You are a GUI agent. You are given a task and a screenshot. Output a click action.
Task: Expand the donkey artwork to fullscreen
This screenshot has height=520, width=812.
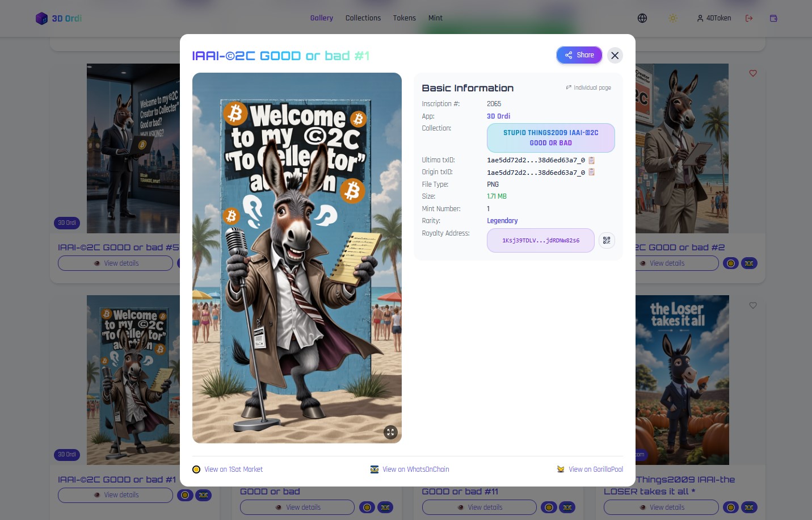pyautogui.click(x=390, y=432)
